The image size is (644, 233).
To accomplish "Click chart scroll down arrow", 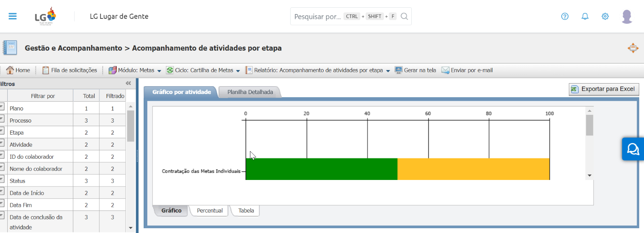I will [x=590, y=176].
